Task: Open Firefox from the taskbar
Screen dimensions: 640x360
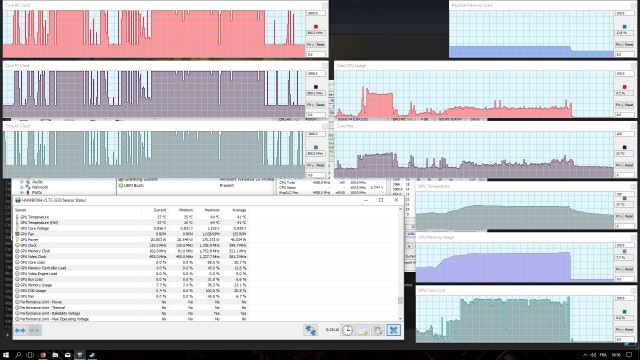Action: pyautogui.click(x=43, y=355)
